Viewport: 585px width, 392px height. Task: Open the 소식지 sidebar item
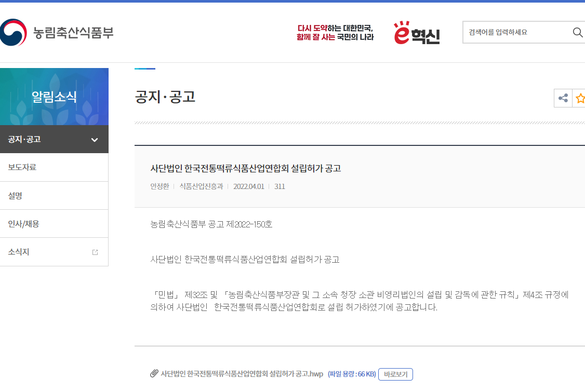tap(54, 252)
